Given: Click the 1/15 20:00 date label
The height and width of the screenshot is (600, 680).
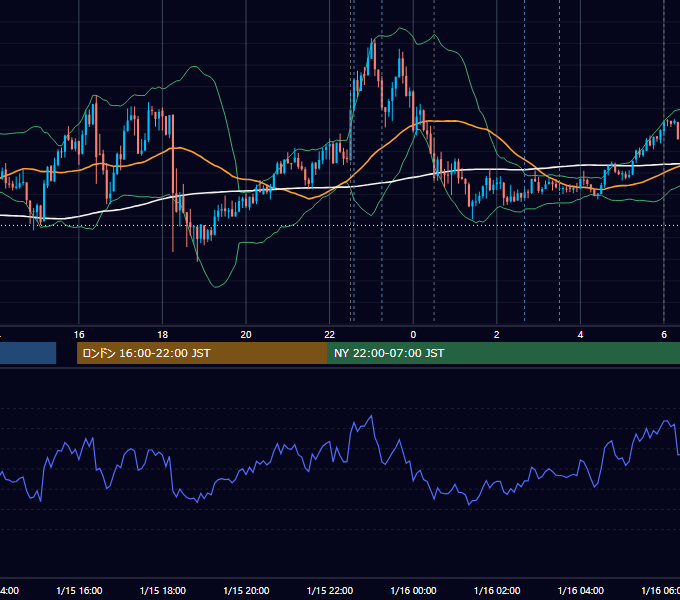Looking at the screenshot, I should 246,590.
